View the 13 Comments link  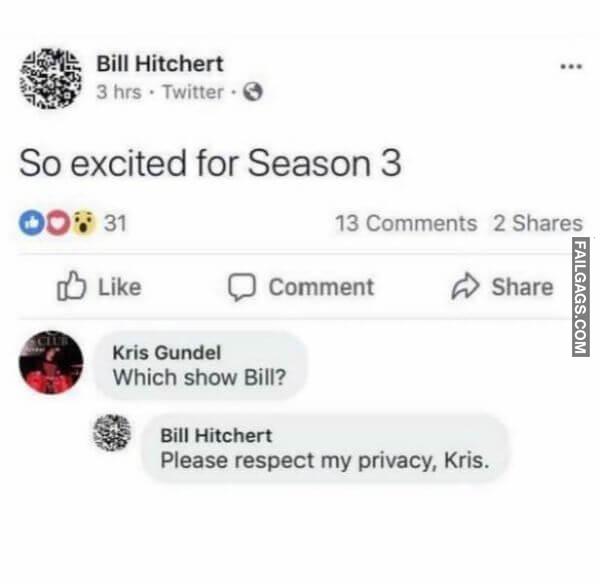tap(406, 223)
